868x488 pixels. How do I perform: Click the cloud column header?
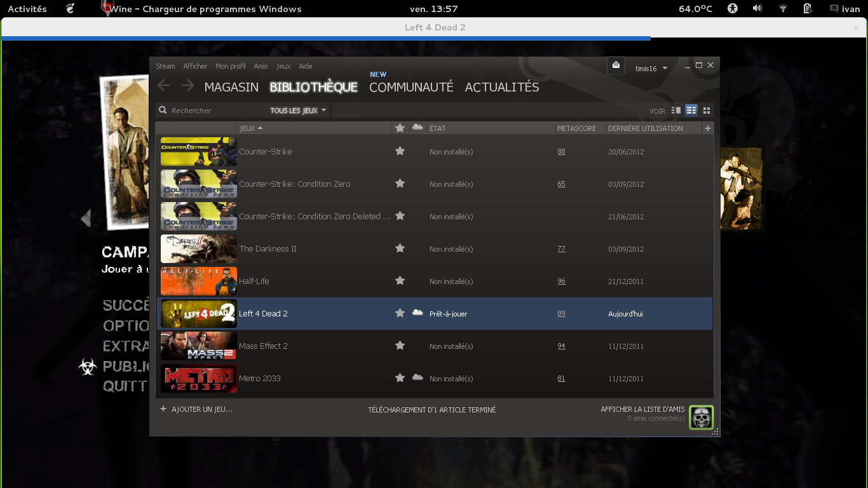pyautogui.click(x=417, y=128)
